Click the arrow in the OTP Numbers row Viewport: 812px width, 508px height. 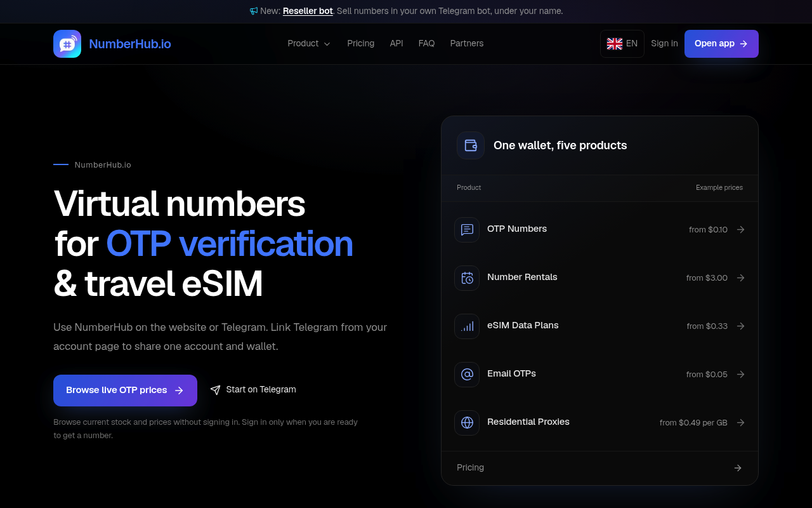(x=740, y=230)
